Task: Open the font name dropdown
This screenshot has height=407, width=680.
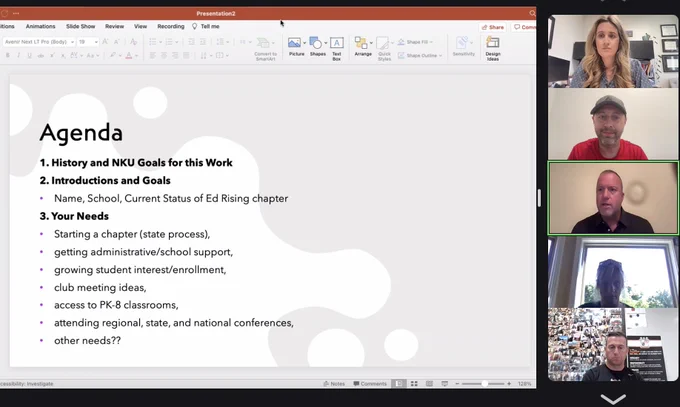Action: 72,42
